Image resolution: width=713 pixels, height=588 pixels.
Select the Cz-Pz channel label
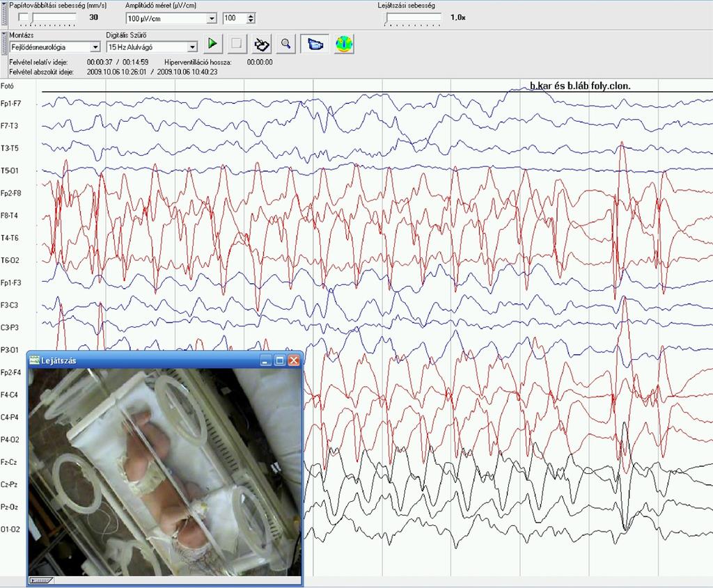pos(8,484)
